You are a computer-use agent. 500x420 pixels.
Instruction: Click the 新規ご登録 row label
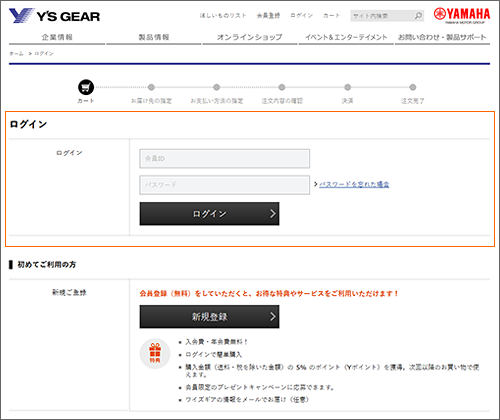pos(69,292)
